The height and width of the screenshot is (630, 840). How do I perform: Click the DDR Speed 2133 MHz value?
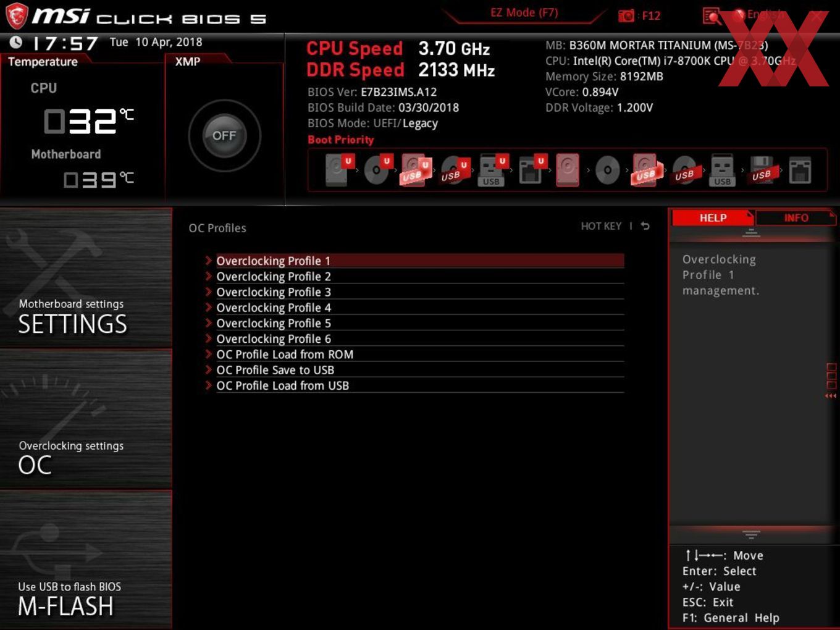(x=456, y=70)
